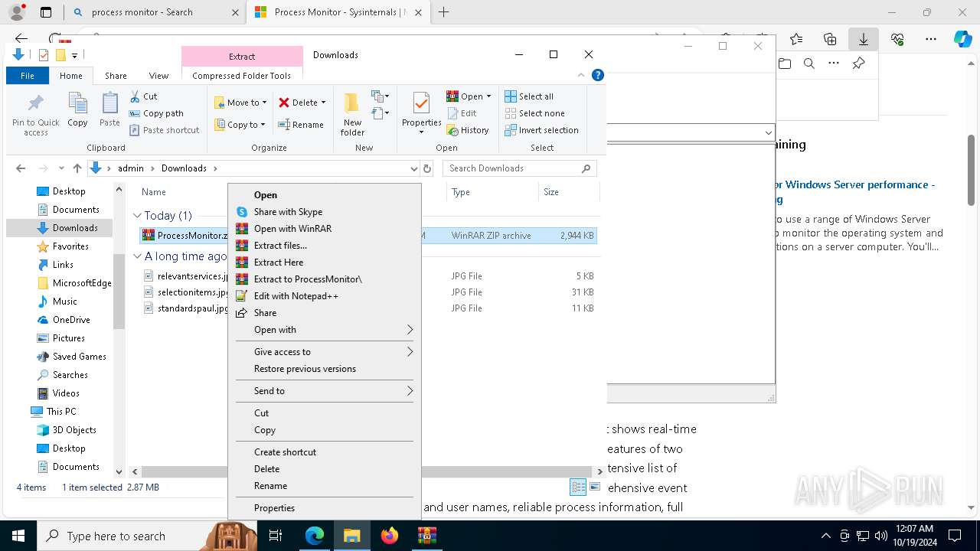Open the Copy to dropdown
Screen dimensions: 980x551
pos(240,125)
